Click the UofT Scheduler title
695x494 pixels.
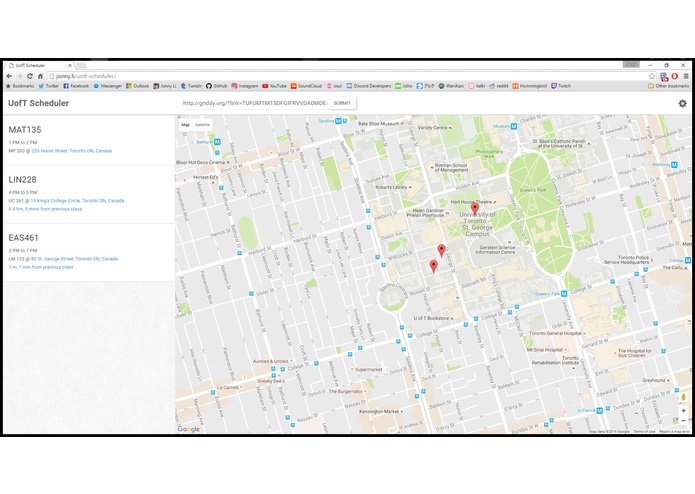[x=39, y=103]
